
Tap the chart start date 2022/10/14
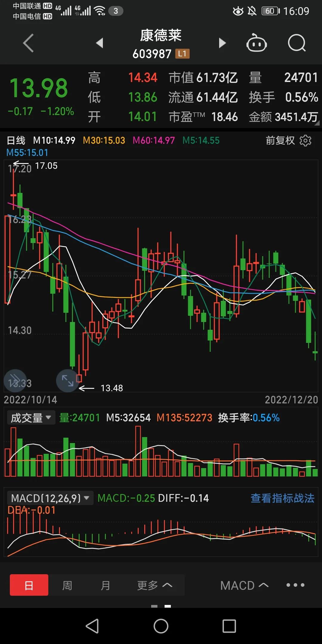point(30,400)
